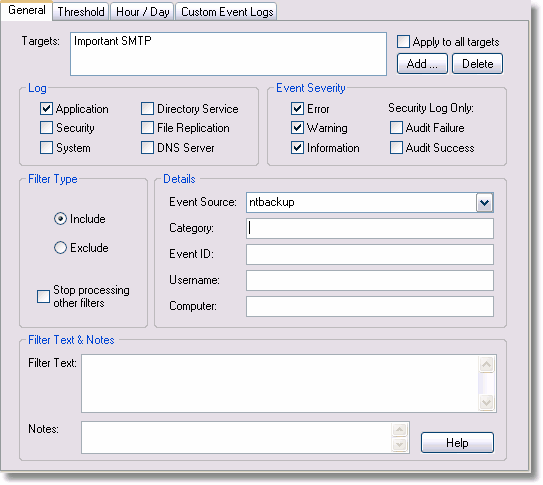Open Help for this dialog
The height and width of the screenshot is (485, 543).
457,442
